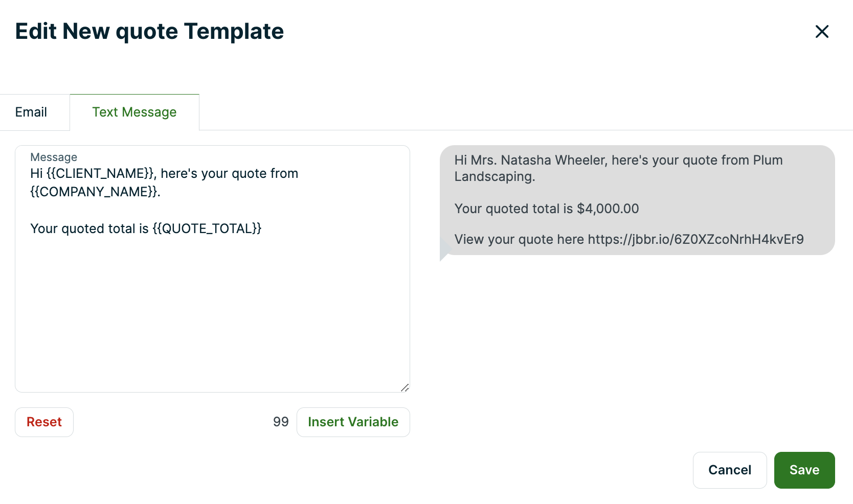Select the Text Message tab
The height and width of the screenshot is (504, 853).
[134, 112]
